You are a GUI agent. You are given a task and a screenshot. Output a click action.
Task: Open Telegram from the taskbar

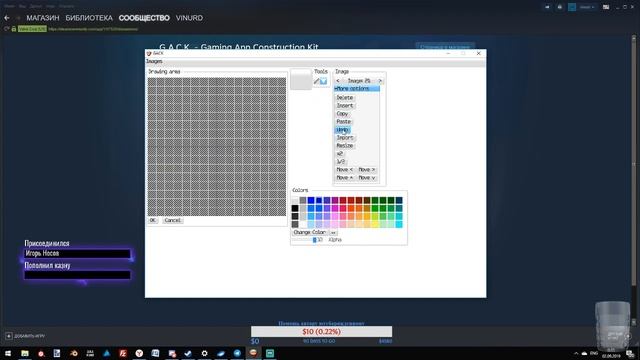click(237, 353)
